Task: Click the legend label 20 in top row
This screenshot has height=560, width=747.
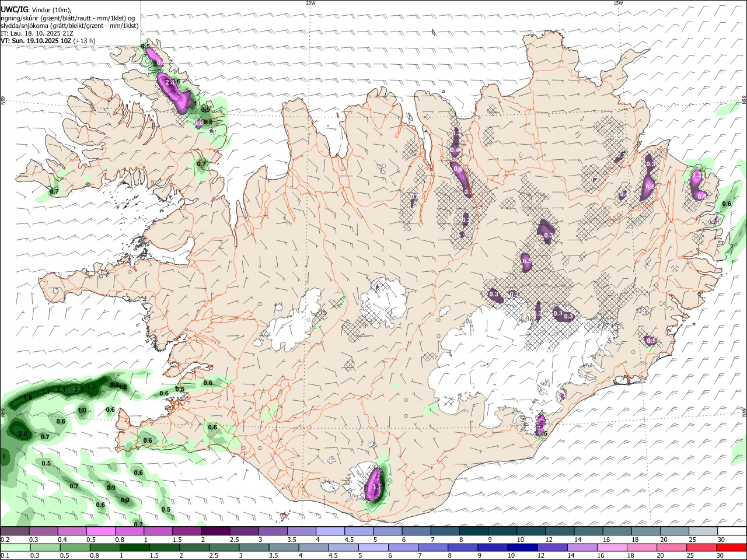Action: click(664, 540)
